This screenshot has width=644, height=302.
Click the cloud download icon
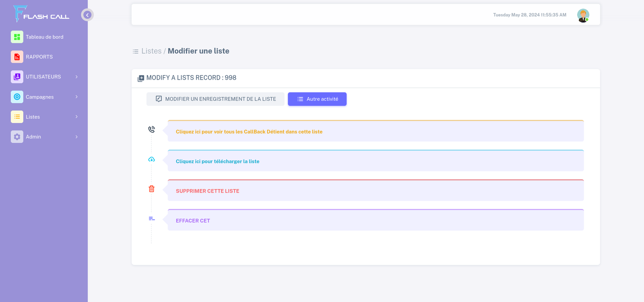151,159
